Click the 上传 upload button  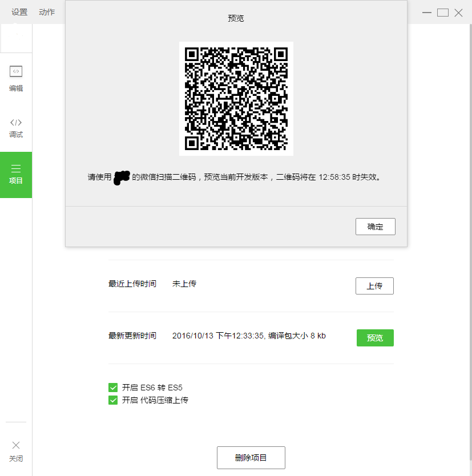pyautogui.click(x=374, y=286)
